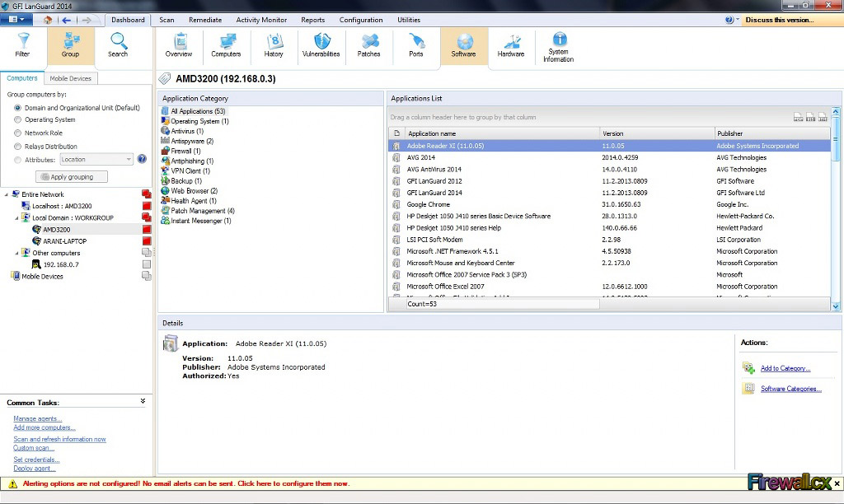The width and height of the screenshot is (844, 504).
Task: Select the Google Chrome row
Action: [609, 204]
